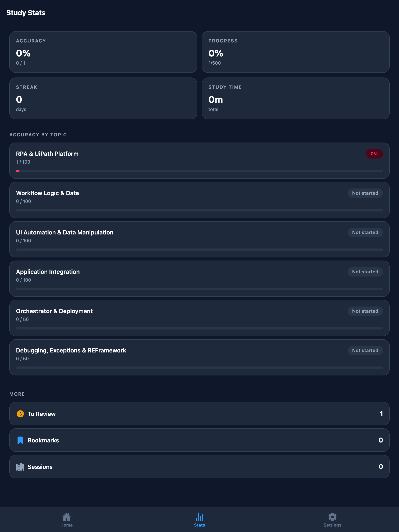
Task: Click the ACCURACY BY TOPIC label
Action: pos(38,135)
